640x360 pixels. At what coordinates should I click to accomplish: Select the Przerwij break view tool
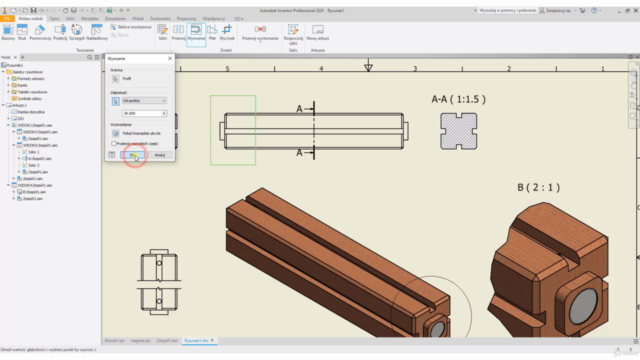[x=178, y=32]
